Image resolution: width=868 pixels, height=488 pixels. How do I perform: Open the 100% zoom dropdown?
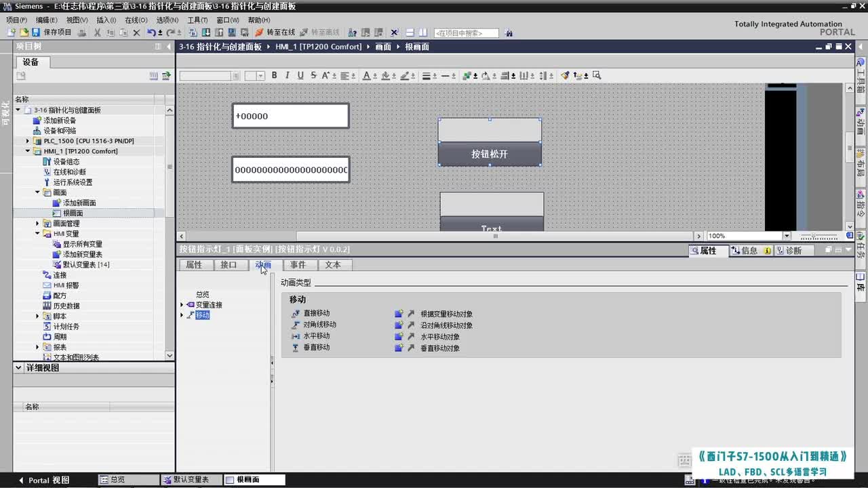787,236
